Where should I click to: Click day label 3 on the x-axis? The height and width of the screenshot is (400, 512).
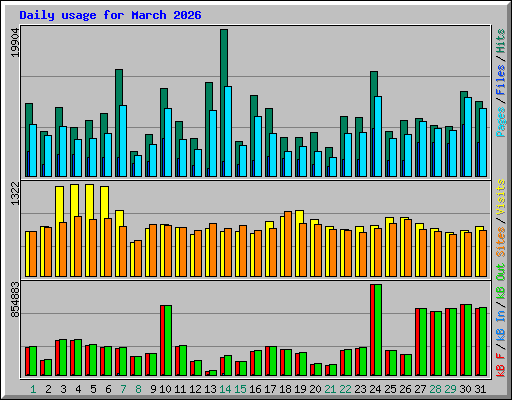(x=63, y=389)
